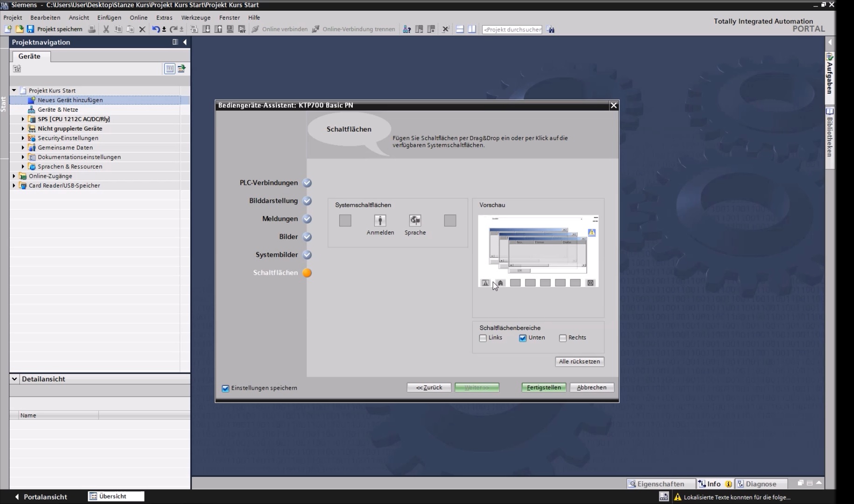Click the Paste toolbar icon
854x504 pixels.
point(130,29)
